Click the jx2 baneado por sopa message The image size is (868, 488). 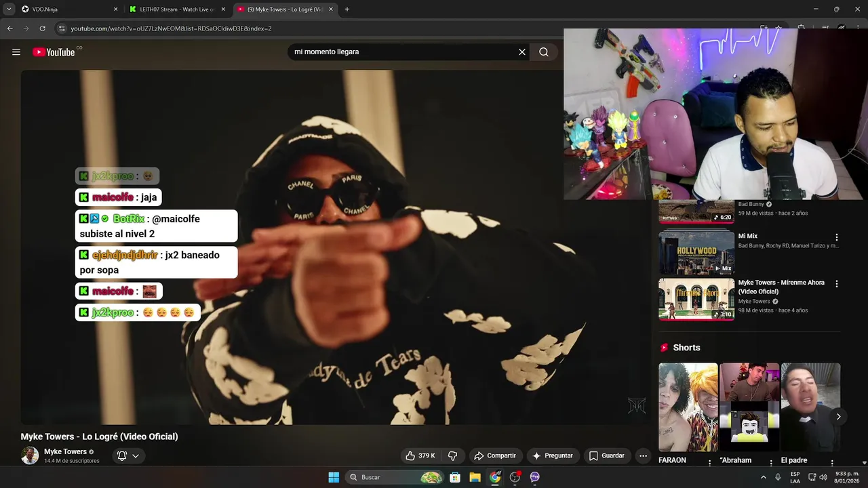[x=157, y=262]
